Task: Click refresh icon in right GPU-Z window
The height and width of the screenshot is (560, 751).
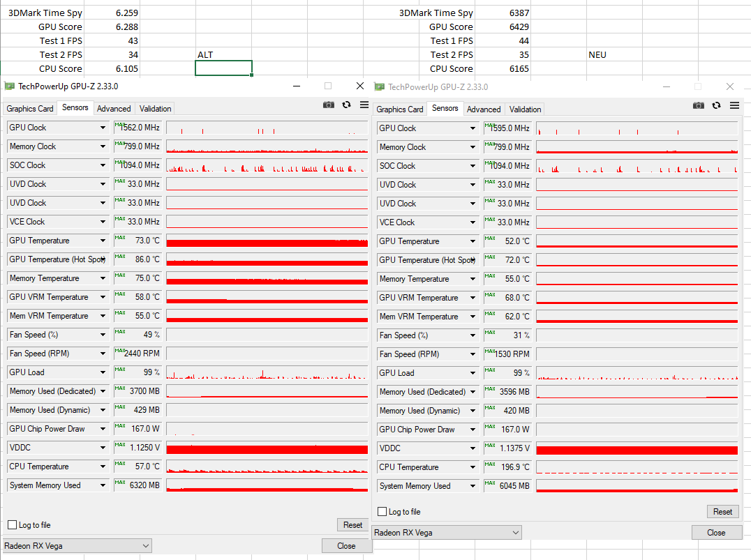Action: 716,105
